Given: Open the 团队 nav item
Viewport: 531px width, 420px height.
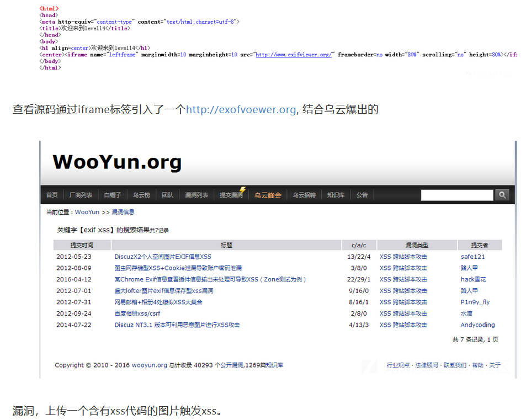Looking at the screenshot, I should pos(167,195).
